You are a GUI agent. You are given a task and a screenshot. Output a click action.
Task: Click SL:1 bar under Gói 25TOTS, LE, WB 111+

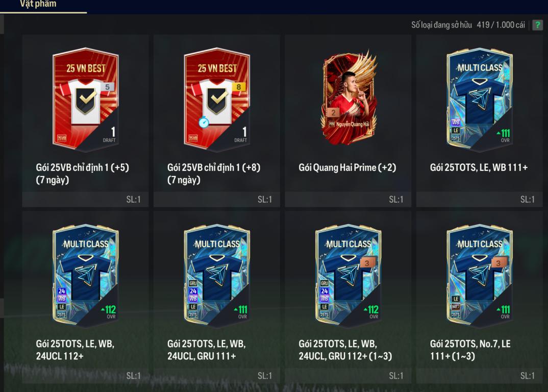click(x=480, y=200)
